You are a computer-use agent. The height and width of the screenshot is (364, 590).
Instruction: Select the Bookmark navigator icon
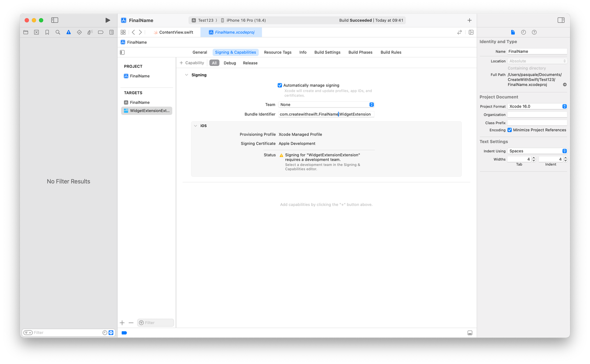click(x=47, y=32)
